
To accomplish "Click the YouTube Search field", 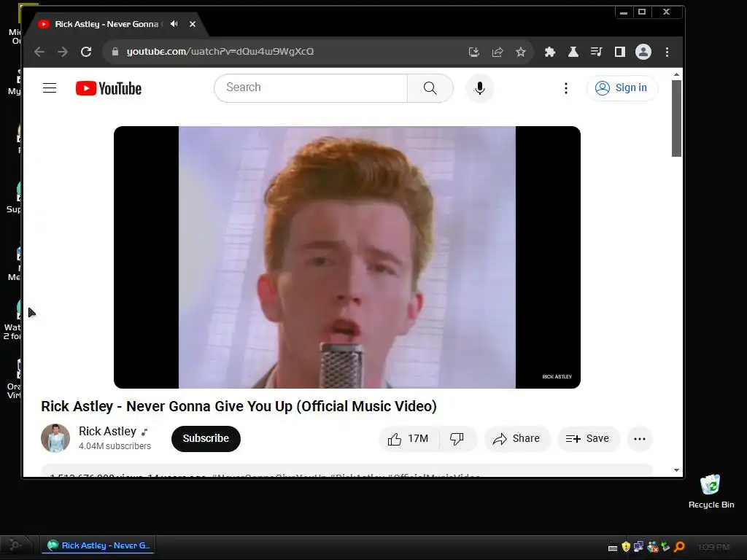I will 311,88.
